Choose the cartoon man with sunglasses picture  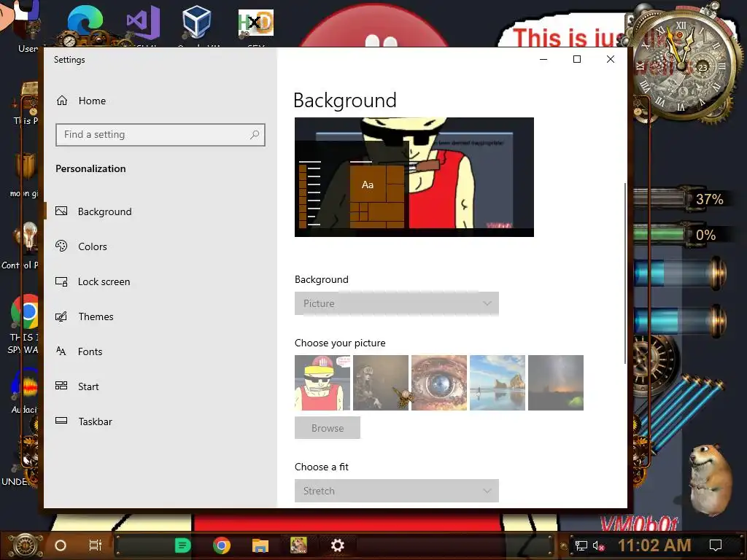pyautogui.click(x=322, y=382)
